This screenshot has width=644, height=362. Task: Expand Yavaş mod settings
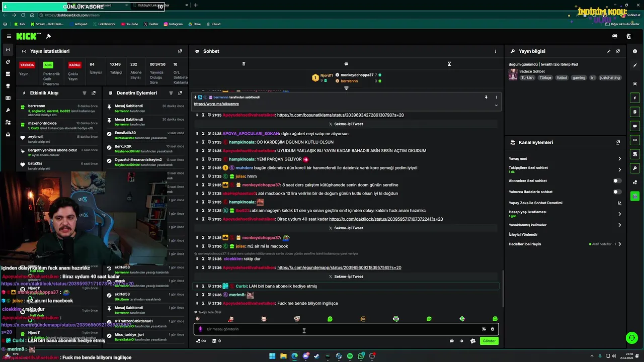pyautogui.click(x=620, y=159)
